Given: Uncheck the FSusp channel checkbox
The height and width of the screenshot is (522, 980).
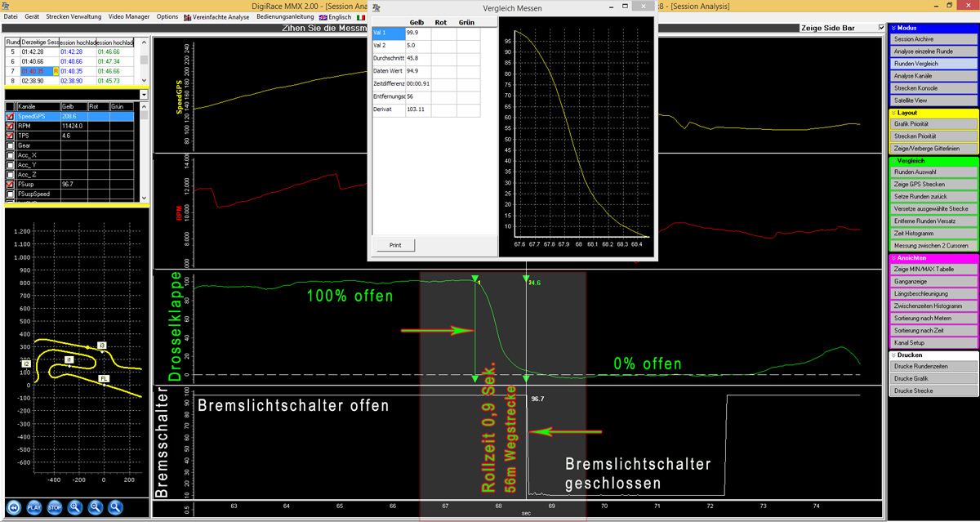Looking at the screenshot, I should (10, 185).
